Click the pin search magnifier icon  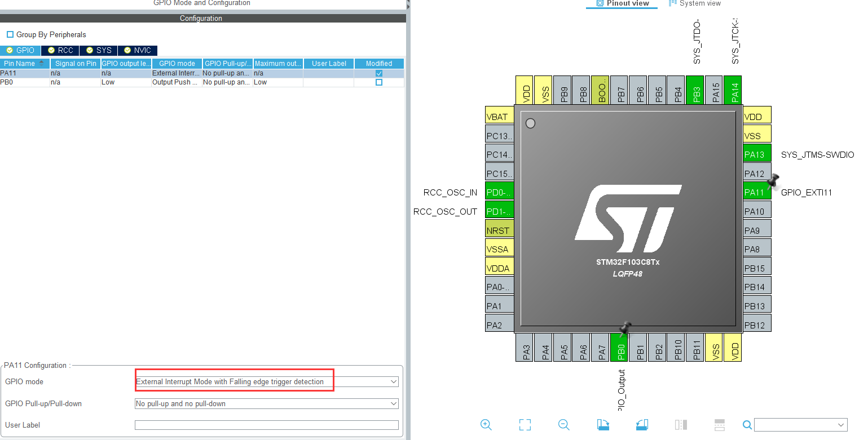click(747, 425)
